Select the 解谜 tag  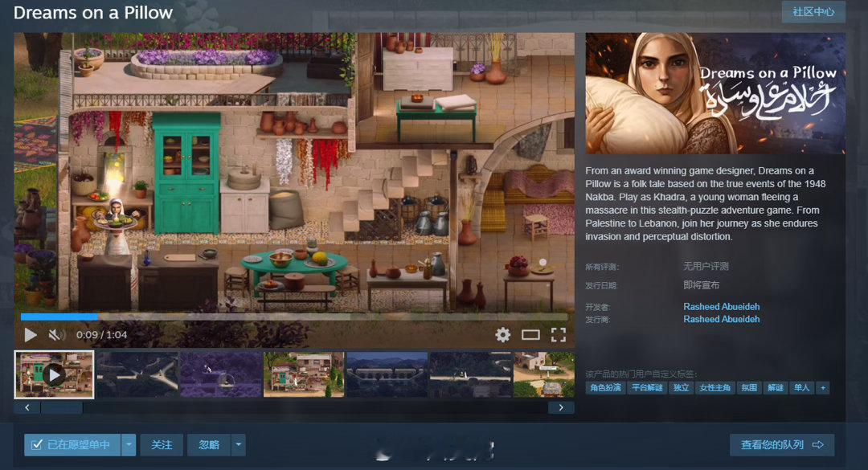click(776, 387)
